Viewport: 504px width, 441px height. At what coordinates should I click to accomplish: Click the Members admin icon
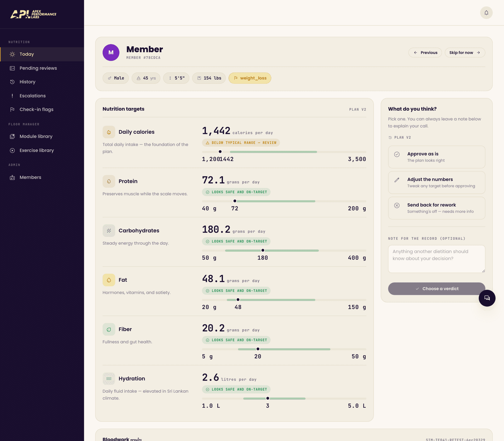coord(12,177)
